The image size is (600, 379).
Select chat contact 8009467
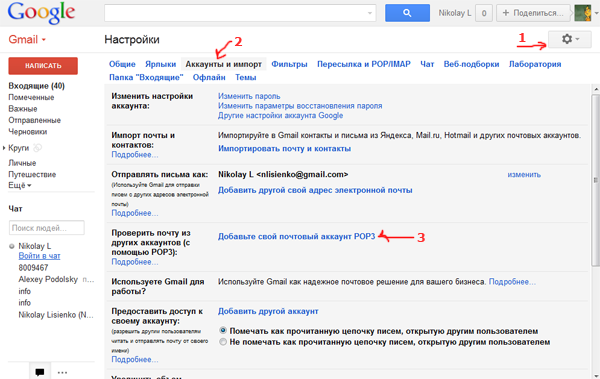click(x=33, y=268)
